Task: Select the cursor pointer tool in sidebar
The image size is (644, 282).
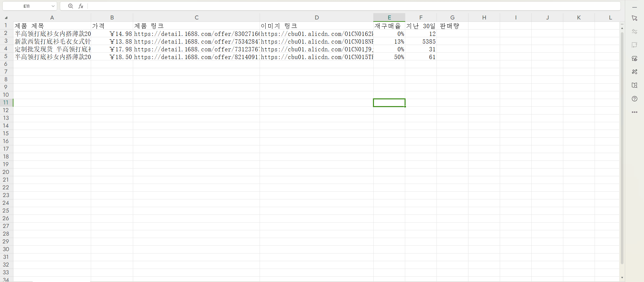Action: click(x=635, y=18)
